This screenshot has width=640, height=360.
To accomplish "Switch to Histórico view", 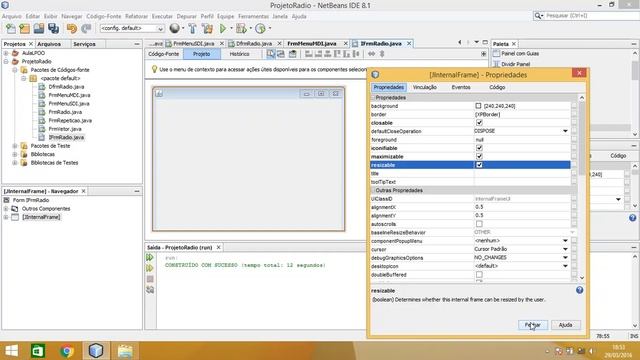I will (239, 54).
